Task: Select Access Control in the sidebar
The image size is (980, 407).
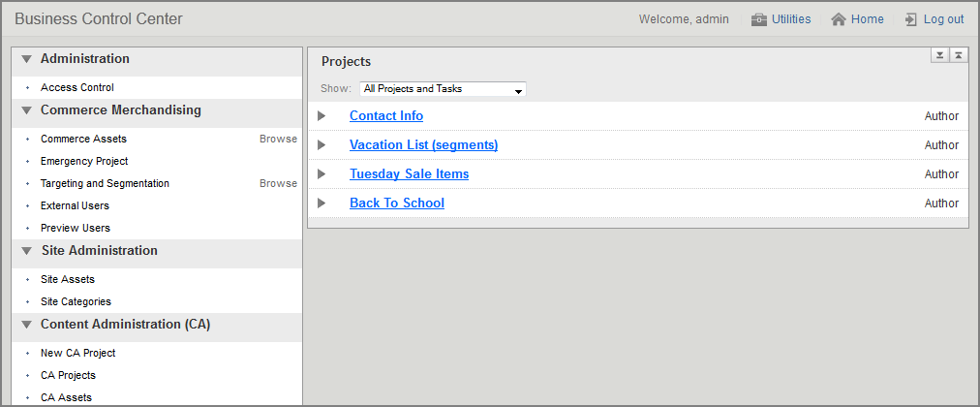Action: click(x=77, y=87)
